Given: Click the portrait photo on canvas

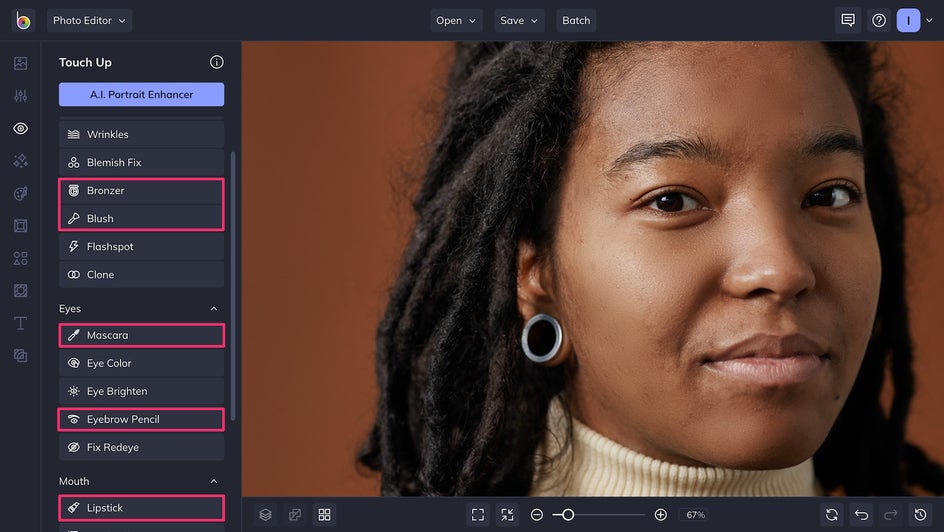Looking at the screenshot, I should [x=592, y=269].
